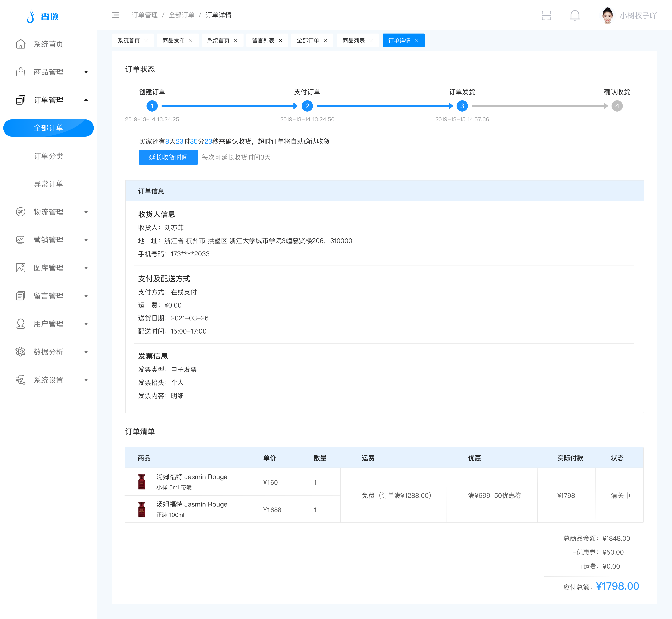
Task: Click the fullscreen layout icon near notifications
Action: point(546,15)
